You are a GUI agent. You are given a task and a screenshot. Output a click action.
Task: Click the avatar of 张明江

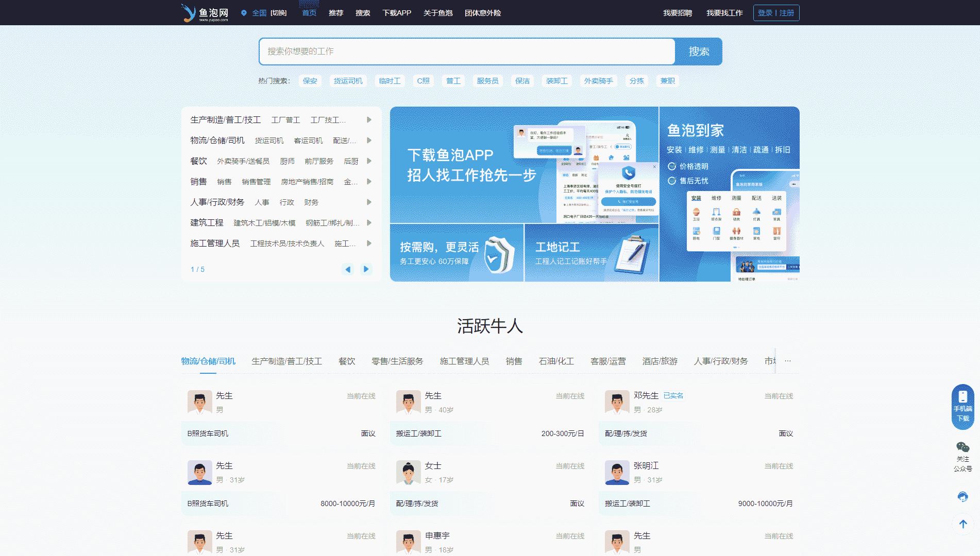pyautogui.click(x=617, y=472)
